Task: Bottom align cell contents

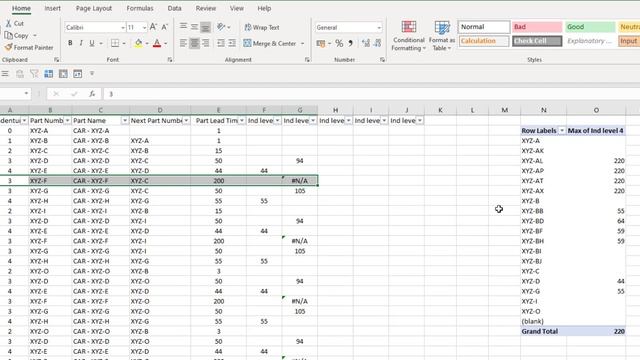Action: 205,27
